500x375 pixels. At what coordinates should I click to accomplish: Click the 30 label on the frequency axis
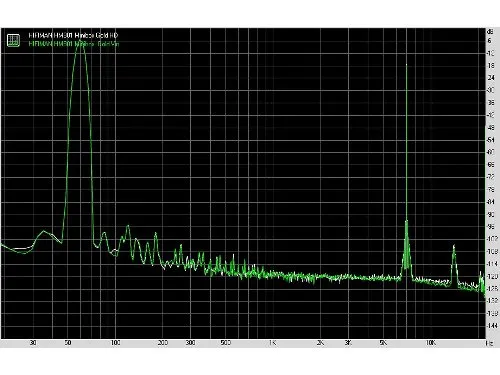(x=33, y=343)
